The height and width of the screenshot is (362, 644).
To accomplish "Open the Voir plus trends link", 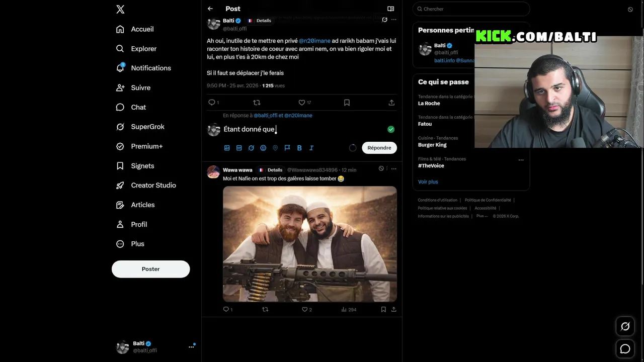I will [428, 182].
